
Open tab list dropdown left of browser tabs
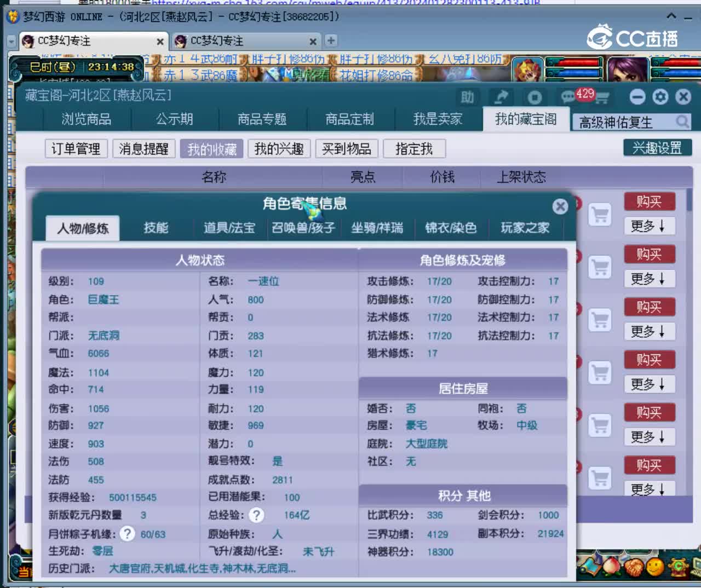click(x=12, y=42)
